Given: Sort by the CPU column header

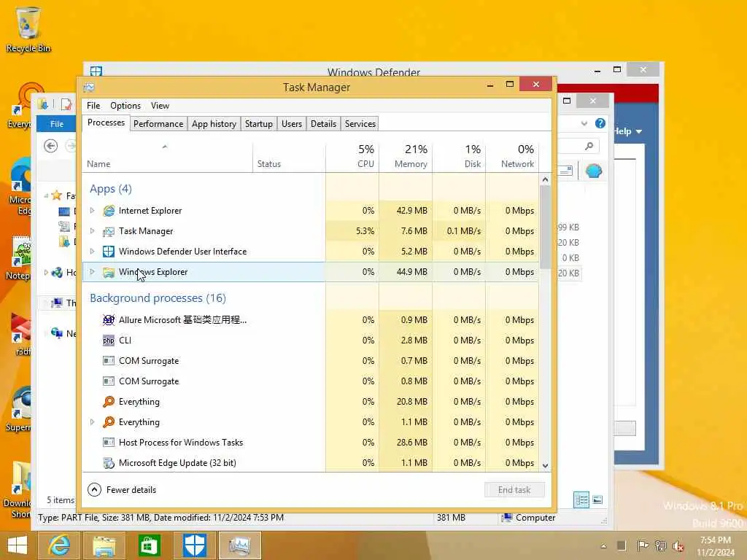Looking at the screenshot, I should click(352, 156).
